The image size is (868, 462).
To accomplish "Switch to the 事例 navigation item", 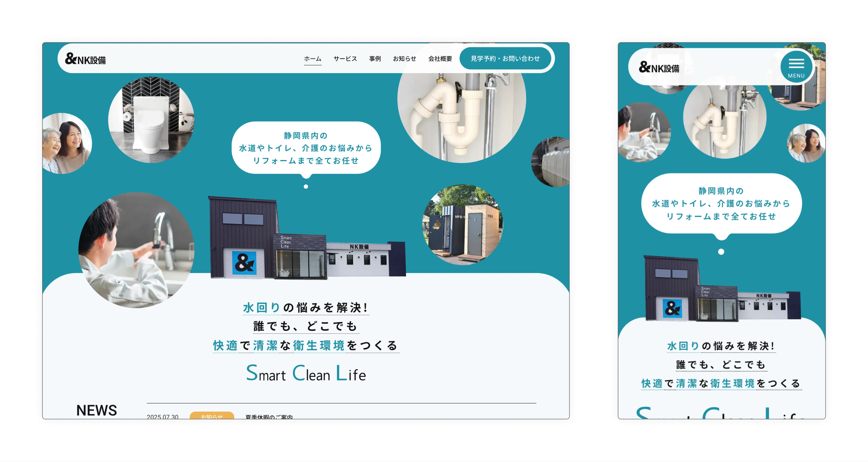I will click(375, 58).
